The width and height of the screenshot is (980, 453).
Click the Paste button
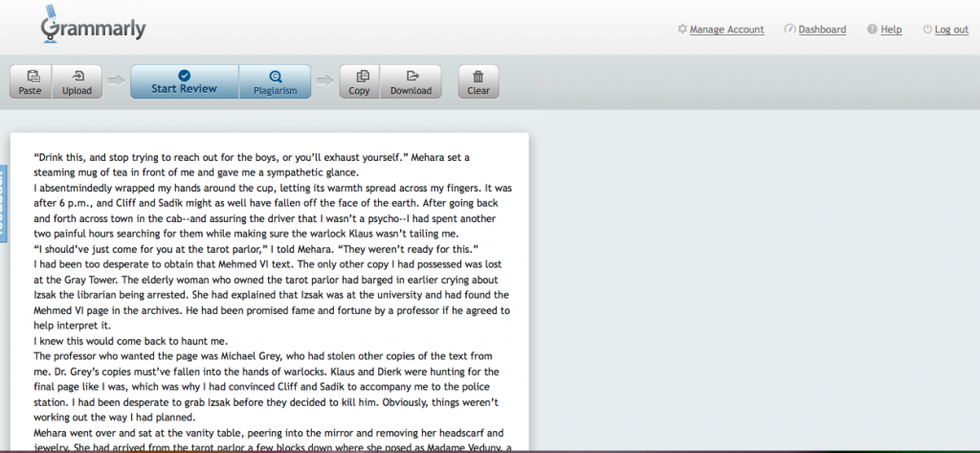tap(31, 82)
